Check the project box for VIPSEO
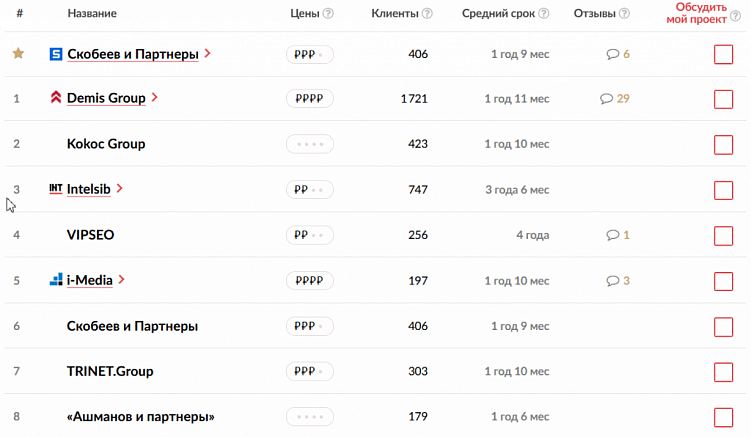 (724, 236)
